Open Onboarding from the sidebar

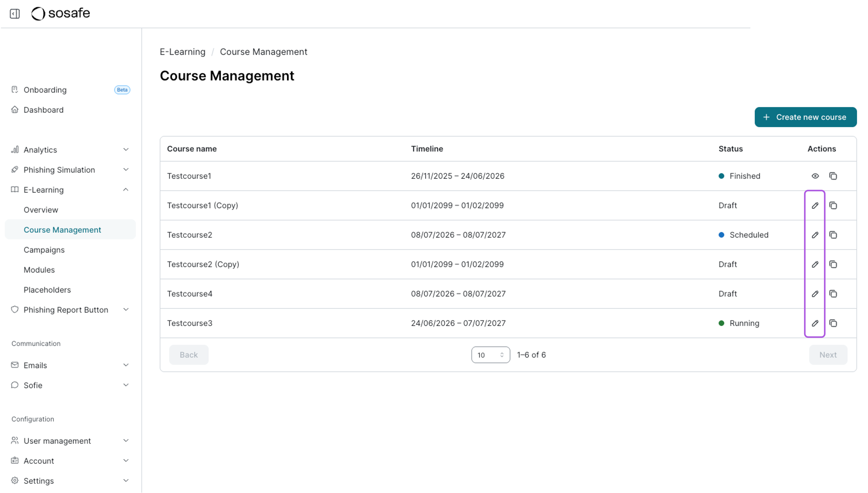[x=45, y=90]
